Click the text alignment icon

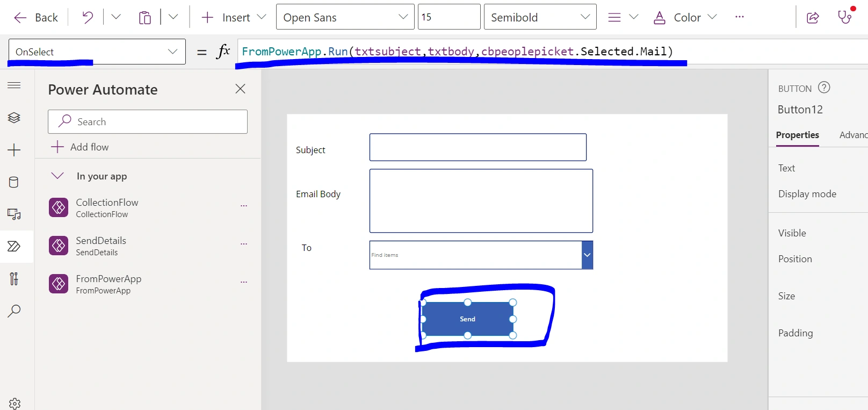pos(614,17)
